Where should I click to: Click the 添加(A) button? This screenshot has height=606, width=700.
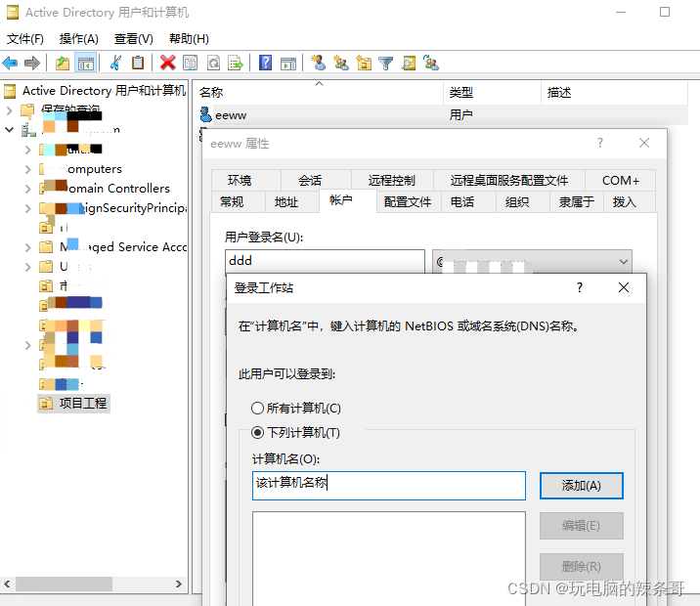click(x=582, y=486)
